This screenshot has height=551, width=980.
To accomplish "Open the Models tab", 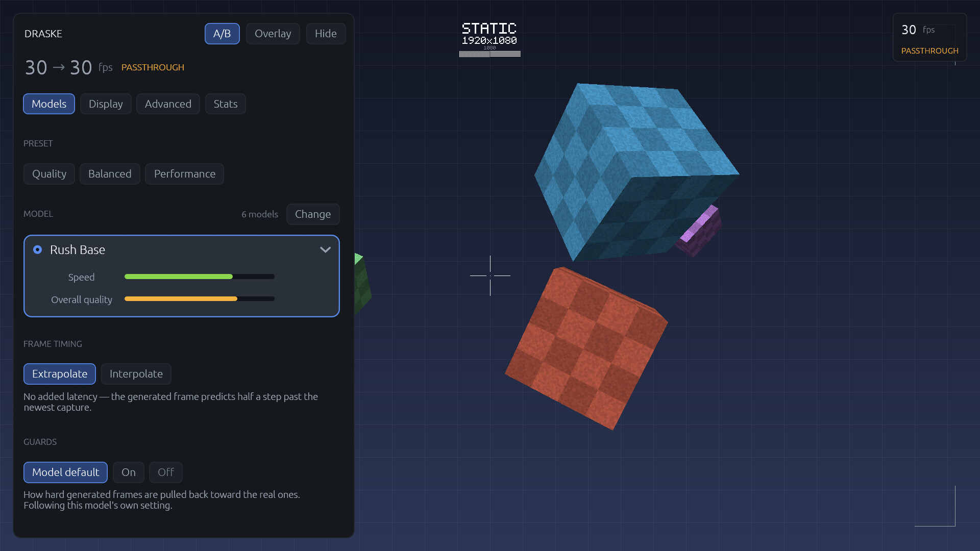I will coord(49,104).
